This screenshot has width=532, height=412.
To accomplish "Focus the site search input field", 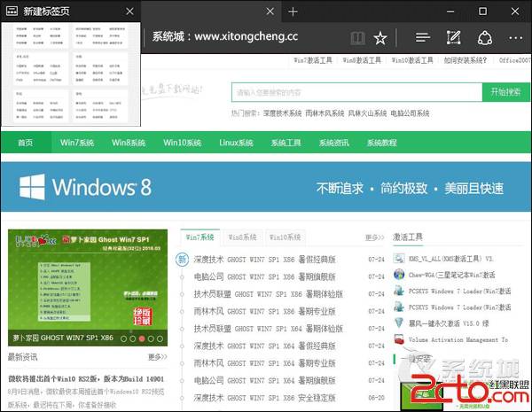I will click(x=357, y=92).
